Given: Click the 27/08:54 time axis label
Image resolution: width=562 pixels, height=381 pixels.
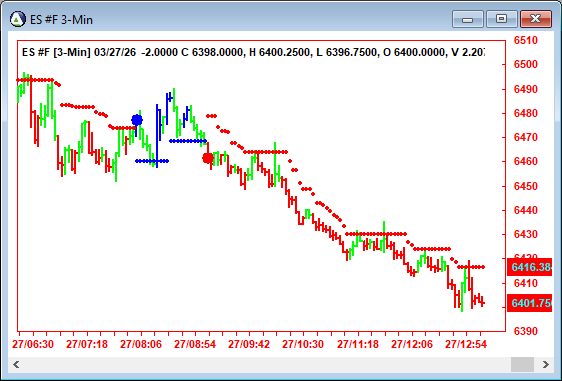Looking at the screenshot, I should [x=195, y=344].
